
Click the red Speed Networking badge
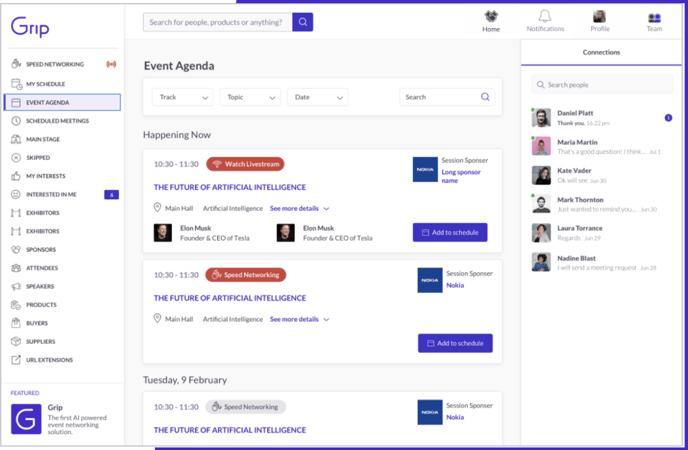(x=246, y=275)
